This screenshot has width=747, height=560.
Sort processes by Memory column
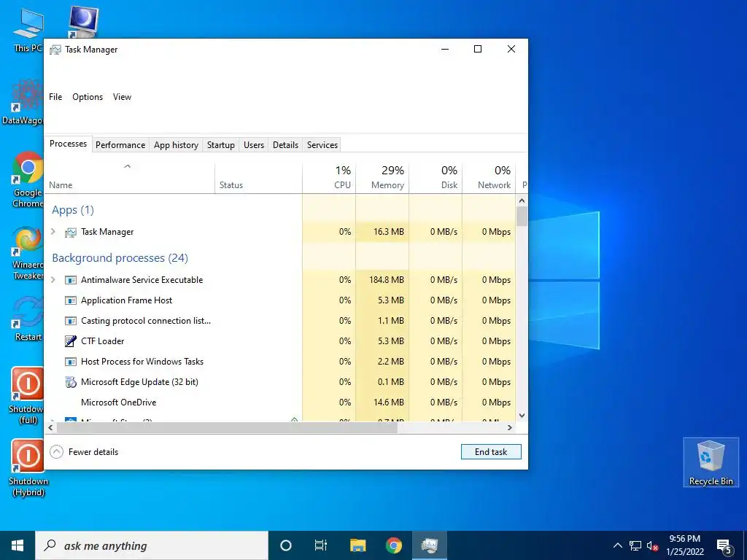[x=382, y=179]
